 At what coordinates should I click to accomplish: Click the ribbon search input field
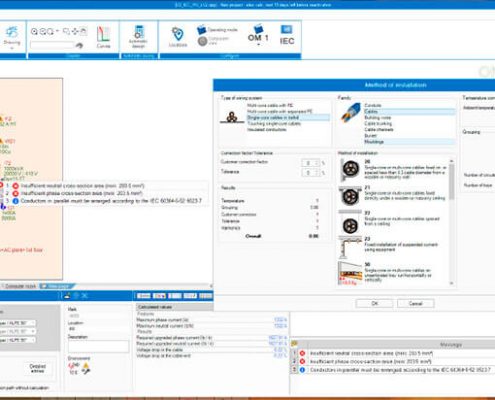click(x=52, y=45)
